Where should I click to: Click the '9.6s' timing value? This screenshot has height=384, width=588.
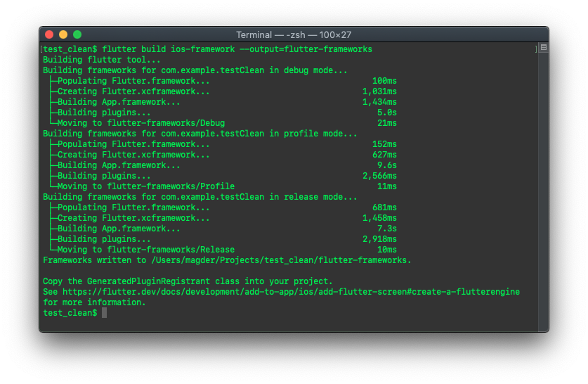tap(387, 165)
